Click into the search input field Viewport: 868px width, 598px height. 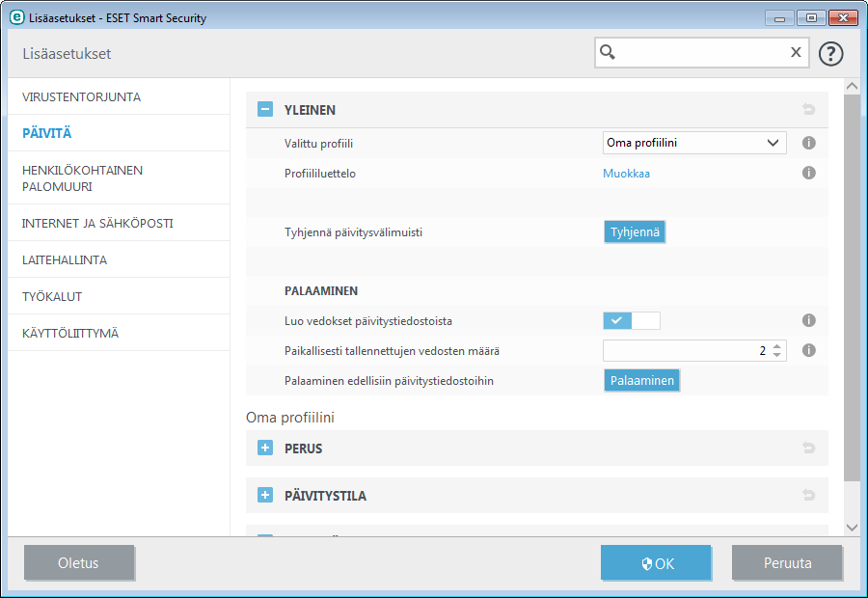coord(701,53)
